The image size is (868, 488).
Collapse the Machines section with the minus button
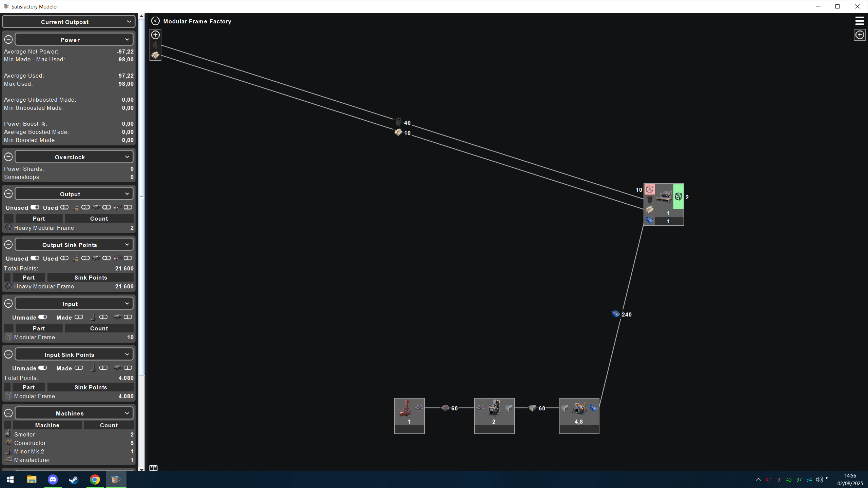pos(8,413)
